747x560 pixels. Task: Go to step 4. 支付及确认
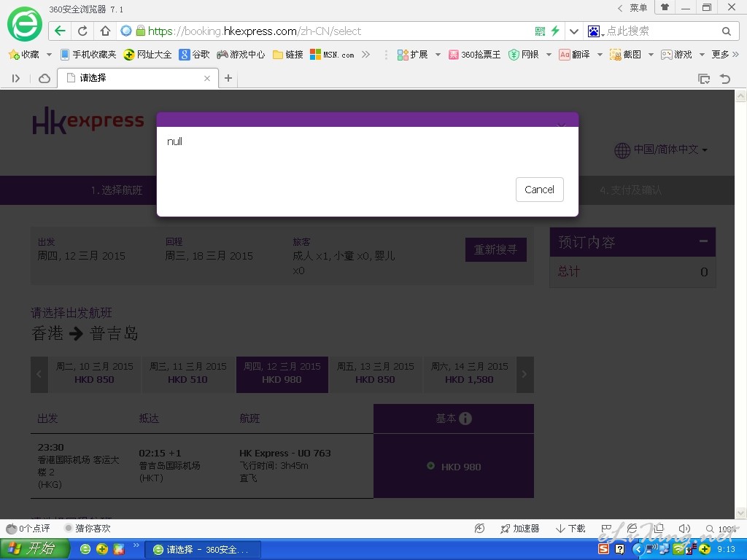631,190
